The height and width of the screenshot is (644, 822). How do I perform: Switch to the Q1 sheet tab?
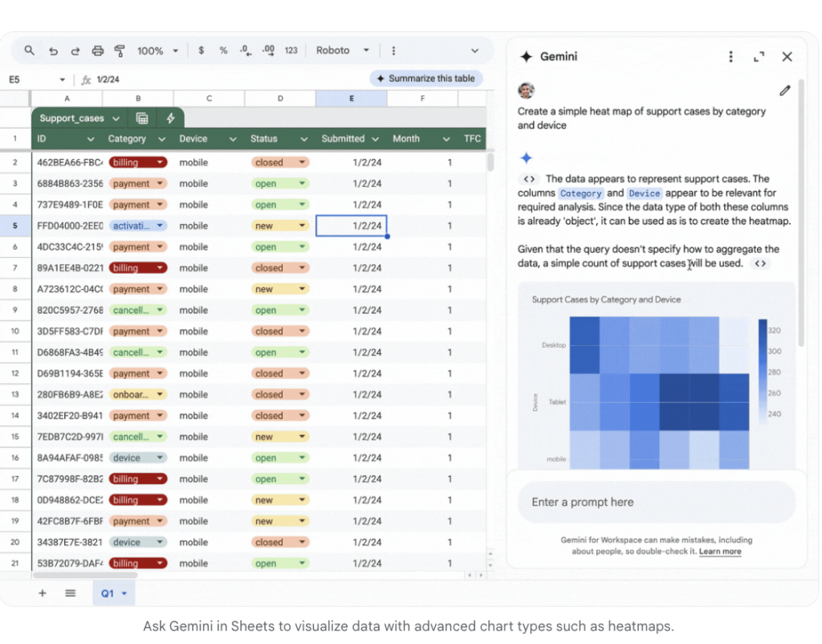[113, 593]
